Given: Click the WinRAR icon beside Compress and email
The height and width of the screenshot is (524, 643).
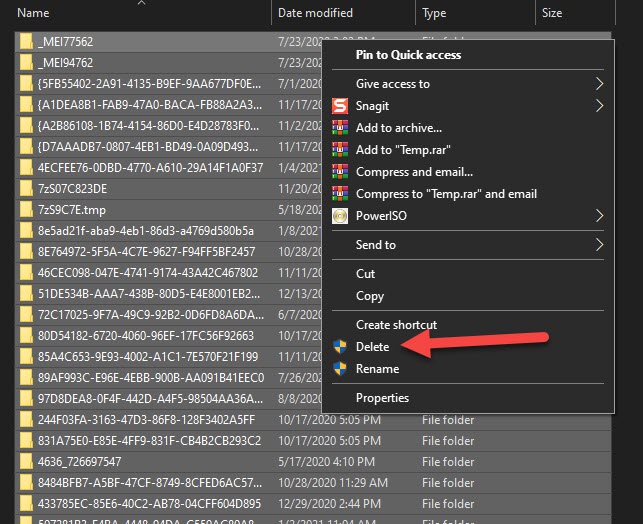Looking at the screenshot, I should tap(340, 172).
